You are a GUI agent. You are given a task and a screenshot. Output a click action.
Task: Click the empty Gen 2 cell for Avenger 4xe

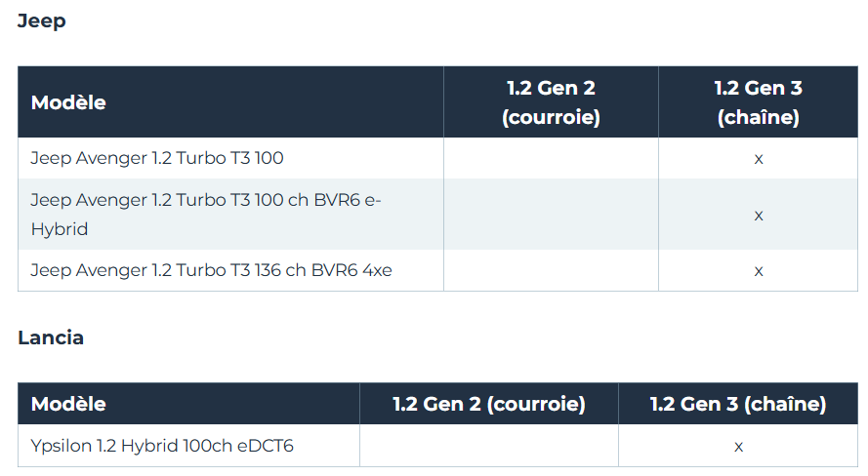(x=551, y=270)
